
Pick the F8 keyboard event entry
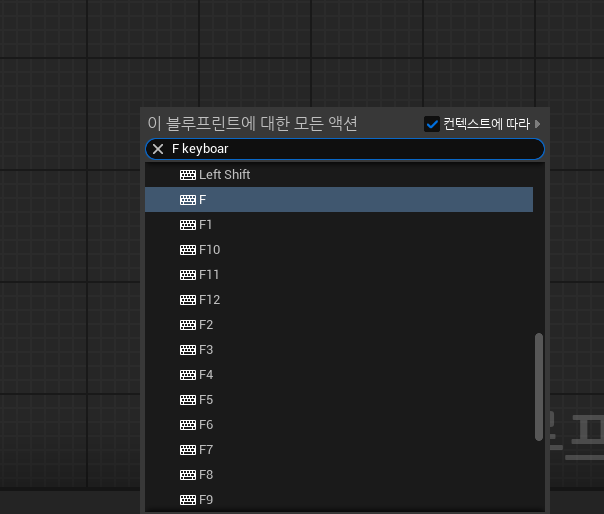click(339, 475)
